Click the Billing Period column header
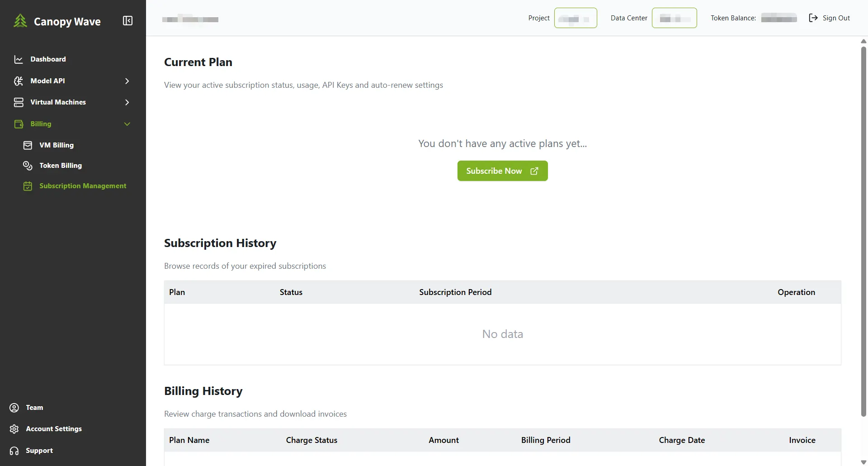Screen dimensions: 868x466 coord(546,440)
